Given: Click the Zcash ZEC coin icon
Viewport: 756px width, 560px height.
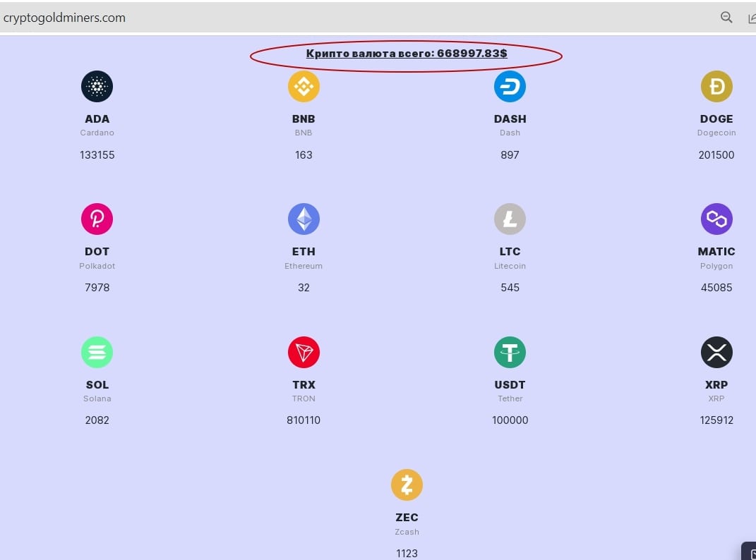Looking at the screenshot, I should pos(407,485).
